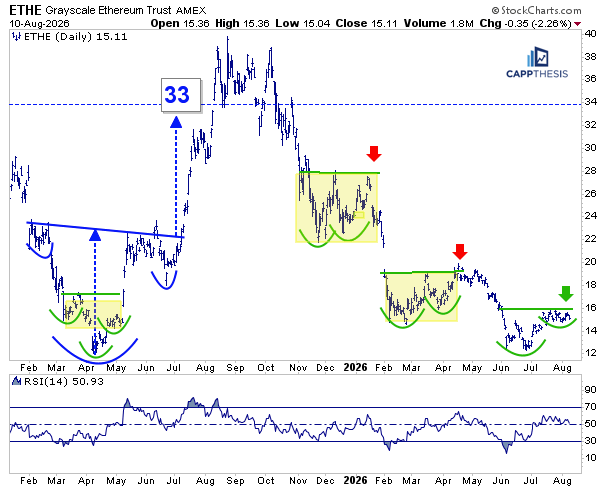This screenshot has height=488, width=603.
Task: Click the ETHE (Daily) 15.11 legend text
Action: [75, 37]
